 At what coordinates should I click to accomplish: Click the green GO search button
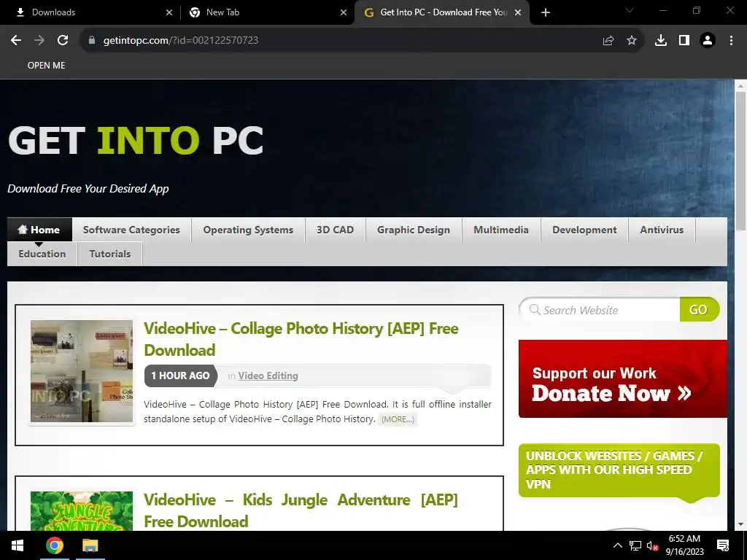click(x=699, y=309)
